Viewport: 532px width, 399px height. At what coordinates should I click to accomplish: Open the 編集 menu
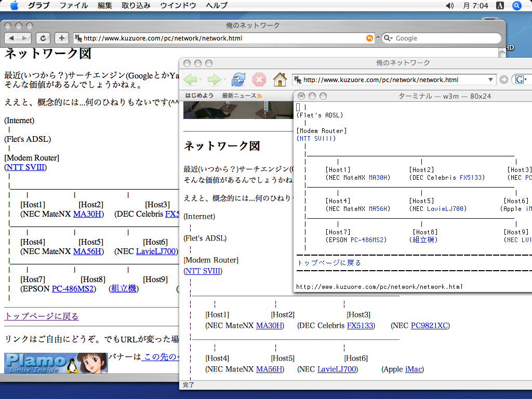pos(104,5)
